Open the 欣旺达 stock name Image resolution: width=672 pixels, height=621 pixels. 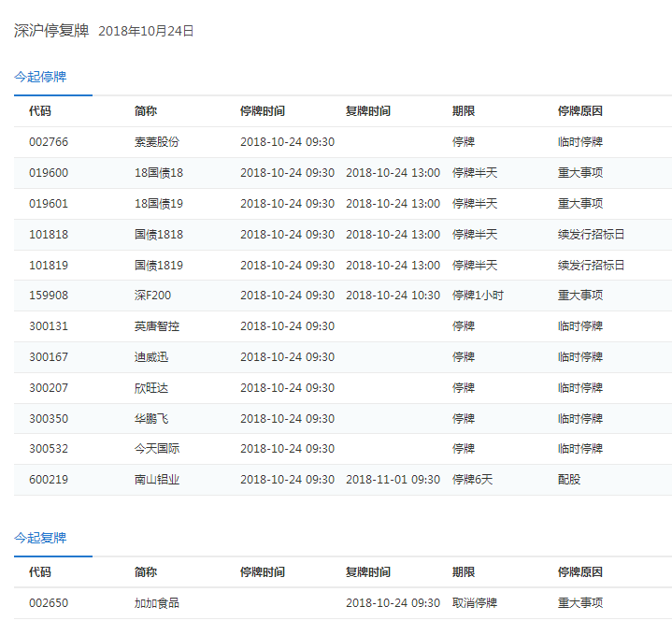pyautogui.click(x=151, y=388)
